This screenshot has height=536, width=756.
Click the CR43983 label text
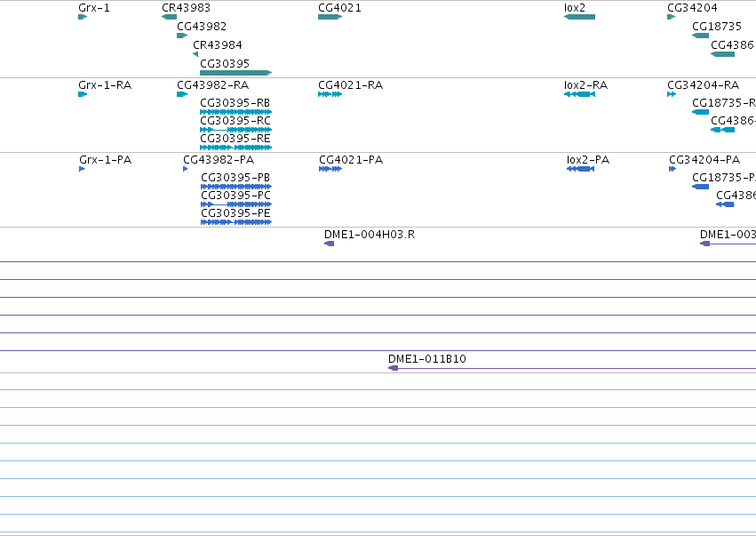coord(186,8)
